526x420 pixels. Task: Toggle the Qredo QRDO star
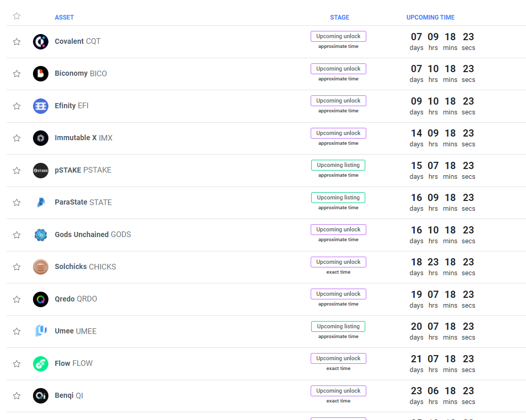click(17, 299)
